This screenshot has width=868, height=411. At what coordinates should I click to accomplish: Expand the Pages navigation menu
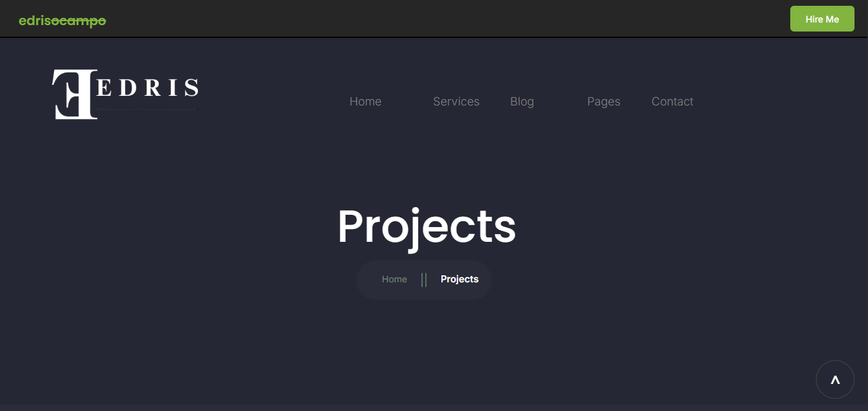coord(603,102)
